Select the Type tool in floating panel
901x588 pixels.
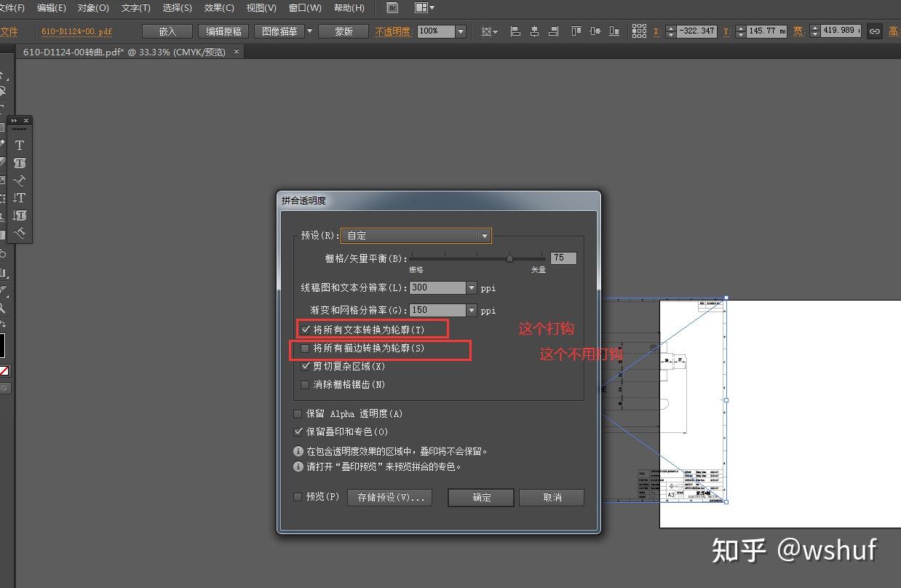pos(20,146)
